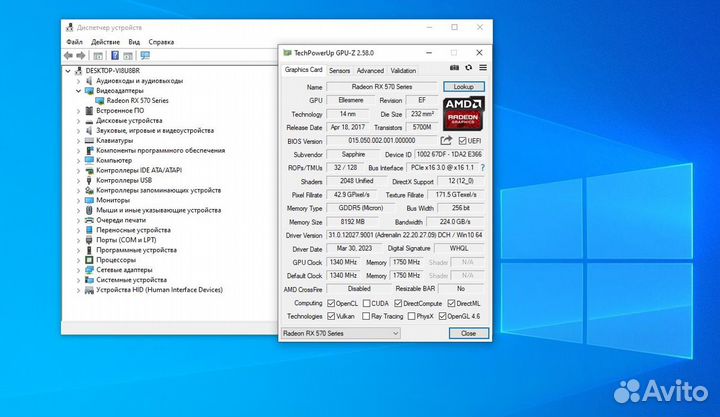Collapse the Видеоадаптеры tree node
This screenshot has height=417, width=720.
(x=79, y=90)
